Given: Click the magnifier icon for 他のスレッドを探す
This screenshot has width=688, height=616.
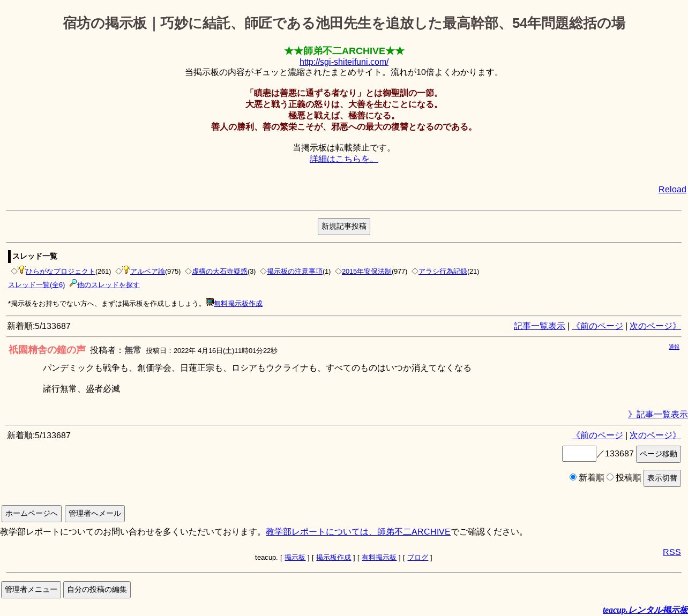Looking at the screenshot, I should [73, 283].
